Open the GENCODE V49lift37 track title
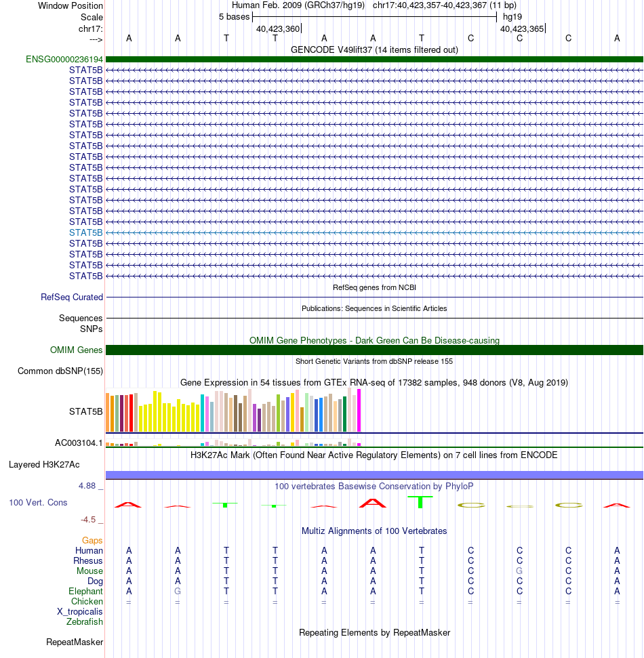Image resolution: width=644 pixels, height=658 pixels. [x=374, y=50]
